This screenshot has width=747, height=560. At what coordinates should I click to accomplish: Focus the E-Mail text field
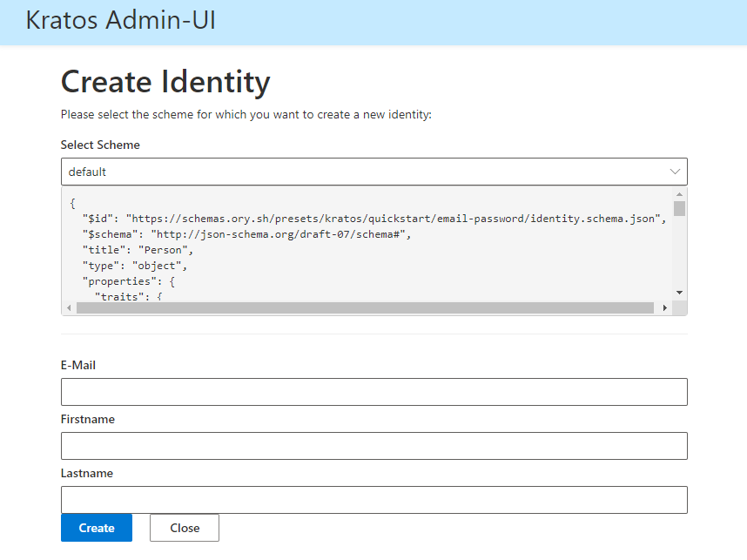[x=374, y=392]
